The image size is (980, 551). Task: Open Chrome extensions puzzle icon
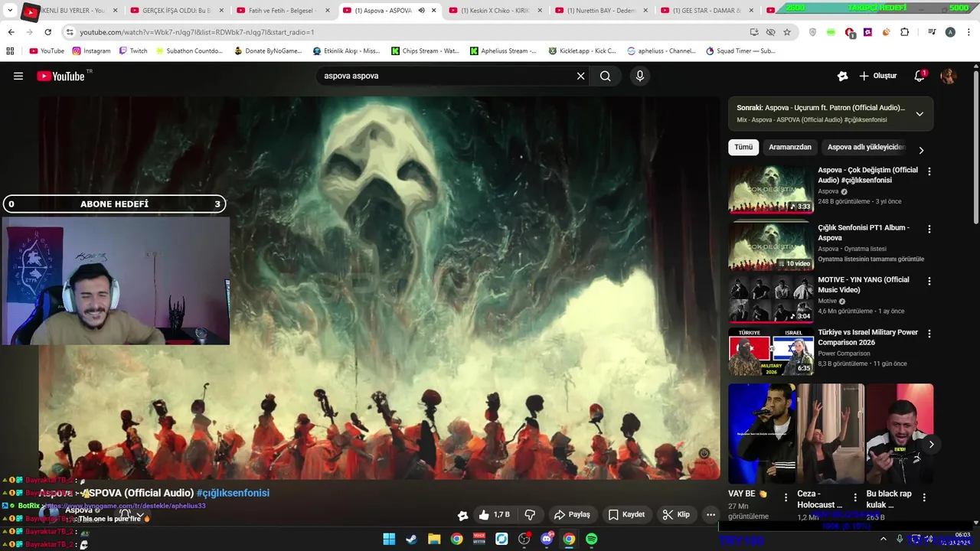coord(904,32)
